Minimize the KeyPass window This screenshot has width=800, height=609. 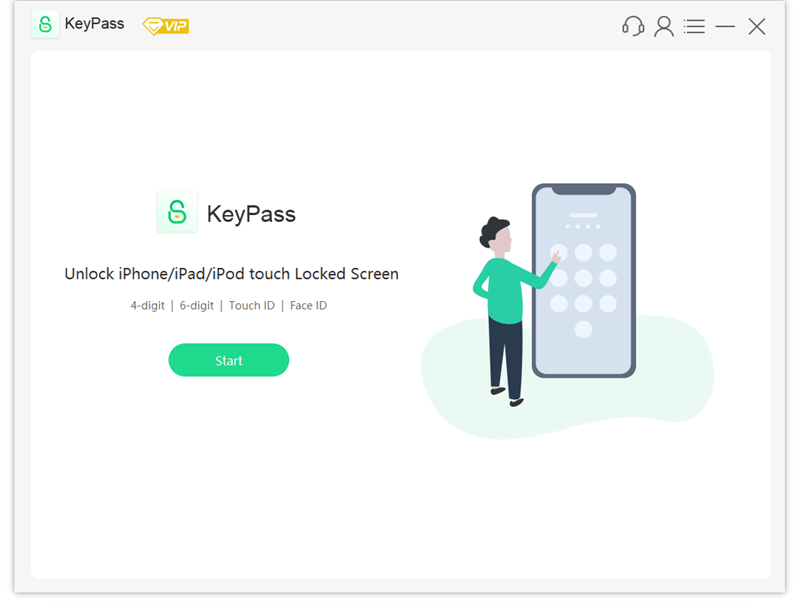725,26
